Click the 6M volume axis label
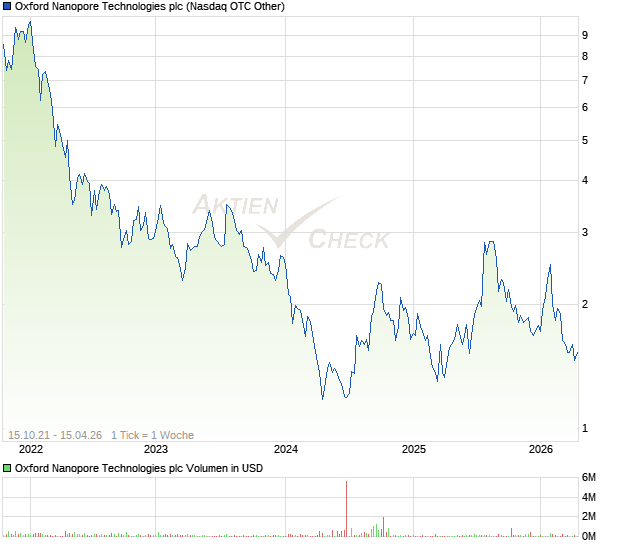The width and height of the screenshot is (620, 546). coord(589,478)
